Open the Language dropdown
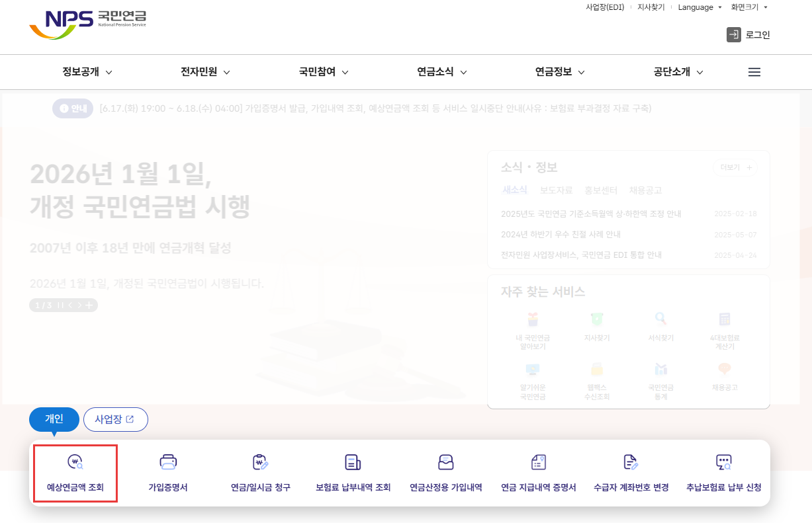The height and width of the screenshot is (523, 812). click(699, 7)
